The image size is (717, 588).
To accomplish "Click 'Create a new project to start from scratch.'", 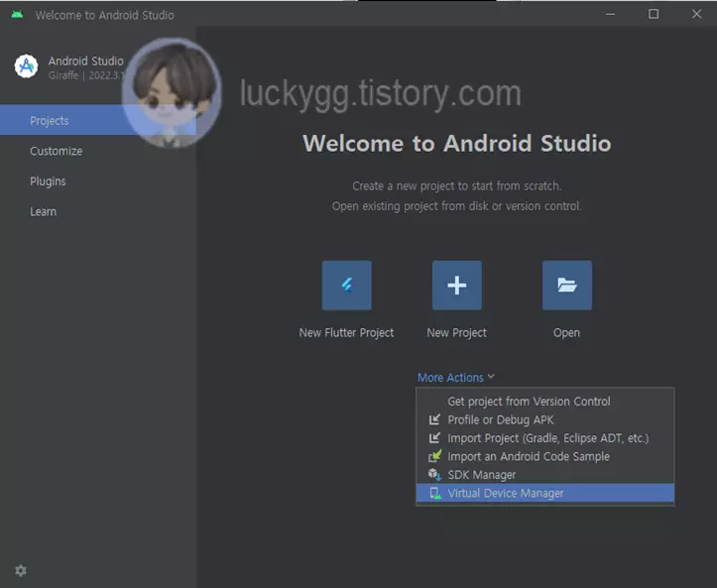I will (x=457, y=186).
